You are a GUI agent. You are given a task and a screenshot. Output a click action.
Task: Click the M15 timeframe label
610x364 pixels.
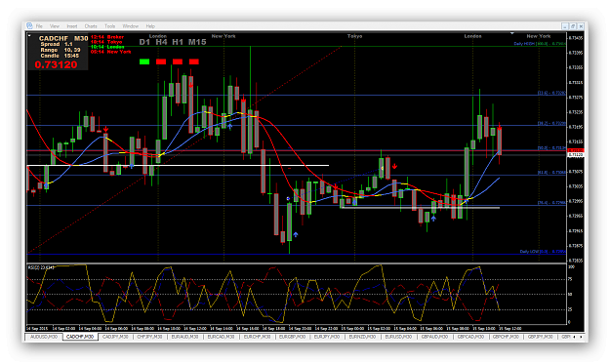tap(197, 42)
